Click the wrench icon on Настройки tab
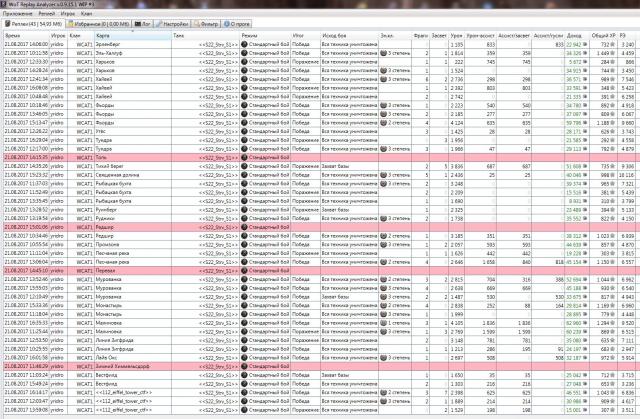The width and height of the screenshot is (640, 419). [x=159, y=23]
